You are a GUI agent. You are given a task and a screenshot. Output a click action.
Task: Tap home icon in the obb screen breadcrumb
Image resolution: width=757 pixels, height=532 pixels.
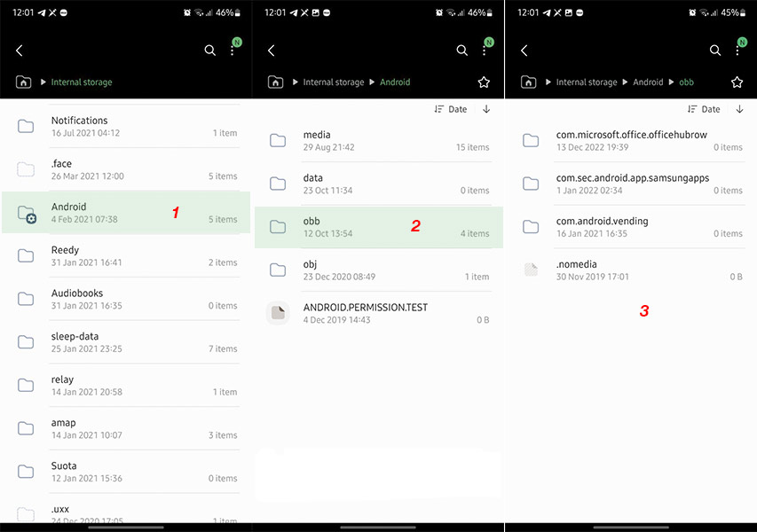(x=528, y=82)
